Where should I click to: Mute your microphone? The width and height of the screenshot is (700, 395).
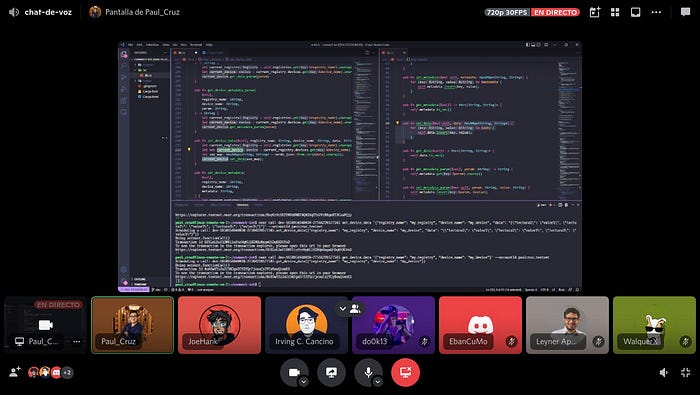(x=368, y=372)
